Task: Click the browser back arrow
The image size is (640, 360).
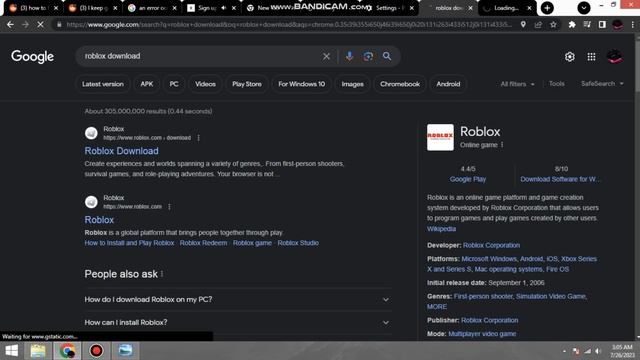Action: tap(10, 24)
